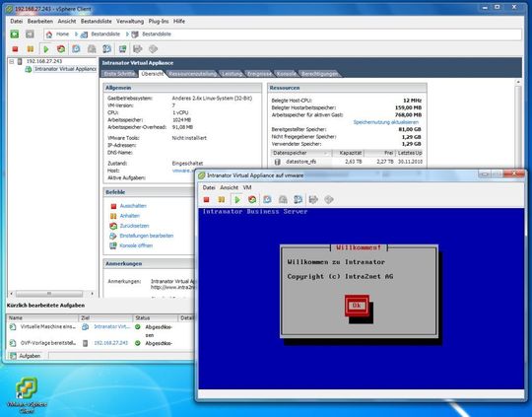Click right arrow of inventory tree scrollbar
The height and width of the screenshot is (417, 532).
tap(92, 294)
